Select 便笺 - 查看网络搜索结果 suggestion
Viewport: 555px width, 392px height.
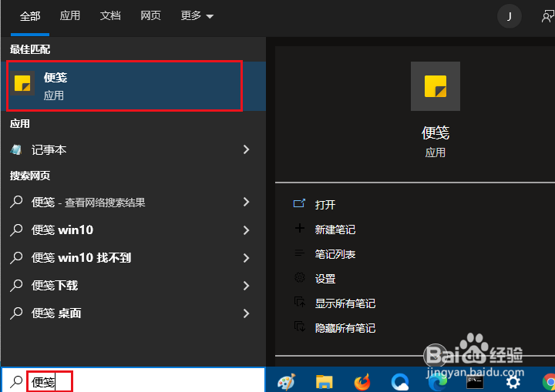[x=133, y=202]
